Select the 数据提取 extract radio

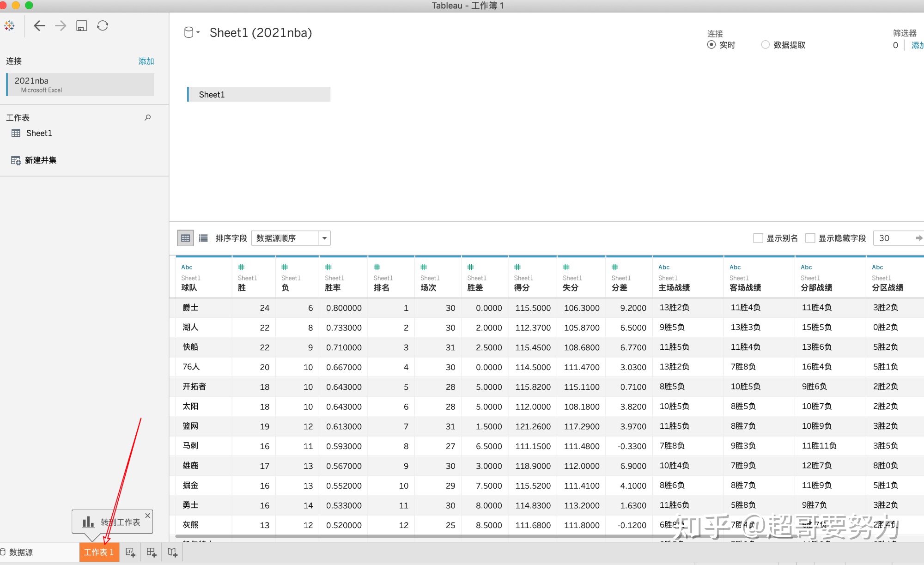tap(766, 45)
